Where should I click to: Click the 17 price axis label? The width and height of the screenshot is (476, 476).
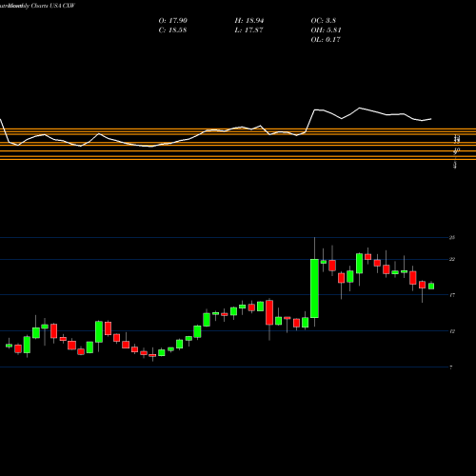click(x=452, y=295)
